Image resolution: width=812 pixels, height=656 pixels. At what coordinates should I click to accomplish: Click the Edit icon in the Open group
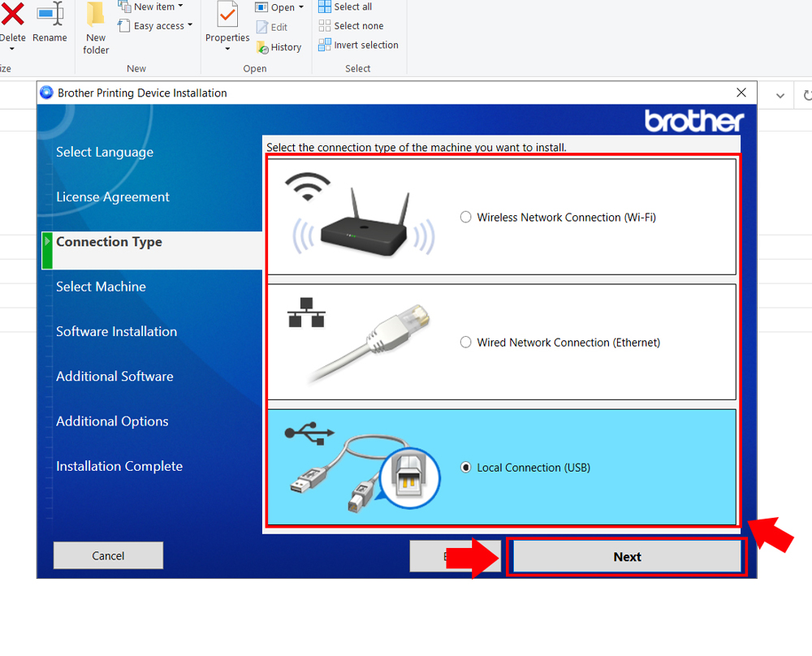(x=262, y=27)
